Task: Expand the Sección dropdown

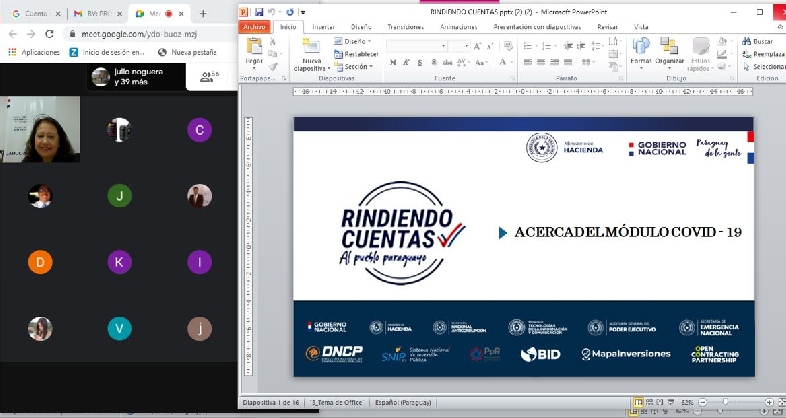Action: click(x=354, y=66)
